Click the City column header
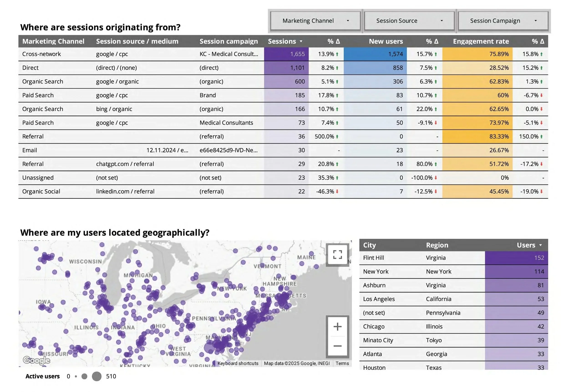Image resolution: width=569 pixels, height=392 pixels. [369, 245]
